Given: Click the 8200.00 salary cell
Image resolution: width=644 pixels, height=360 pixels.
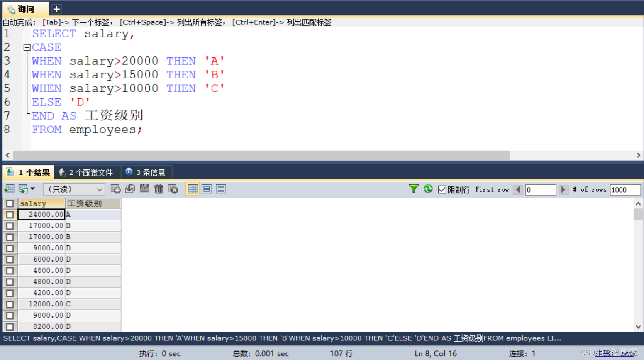Looking at the screenshot, I should [41, 327].
